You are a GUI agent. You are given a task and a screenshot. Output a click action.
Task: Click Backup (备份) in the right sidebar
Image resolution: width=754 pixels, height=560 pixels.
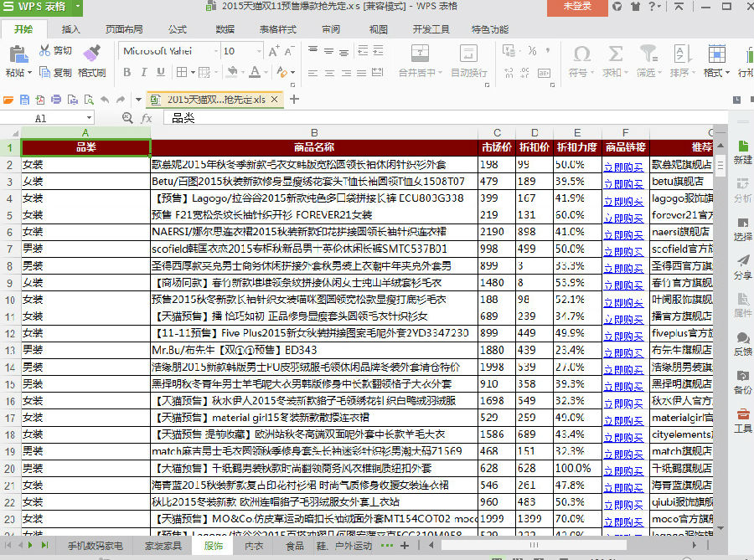point(742,383)
